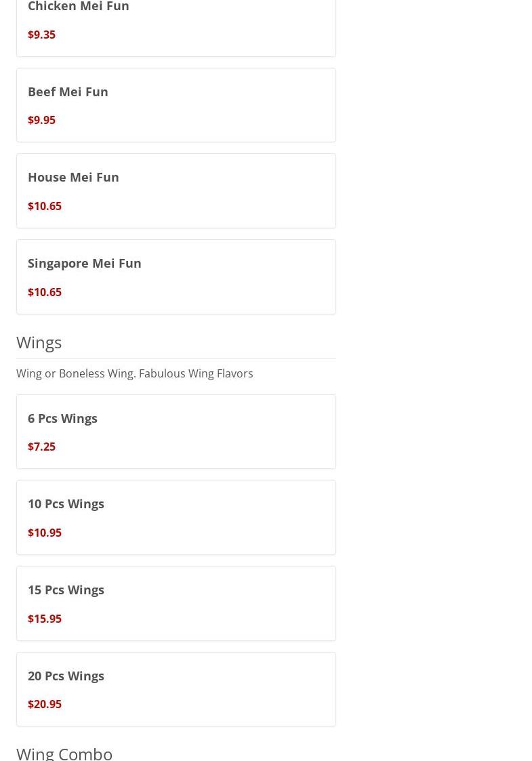
Task: Select the 10 Pcs Wings card
Action: 176,517
